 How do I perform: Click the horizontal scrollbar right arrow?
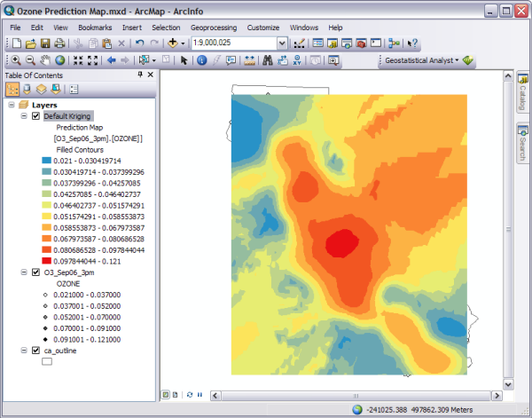click(x=497, y=396)
